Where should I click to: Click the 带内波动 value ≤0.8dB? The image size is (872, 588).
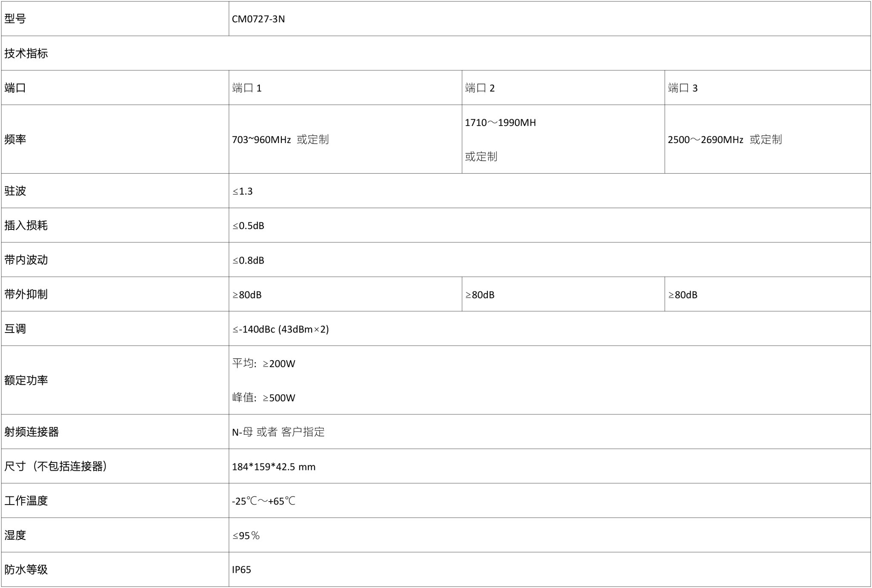[248, 260]
